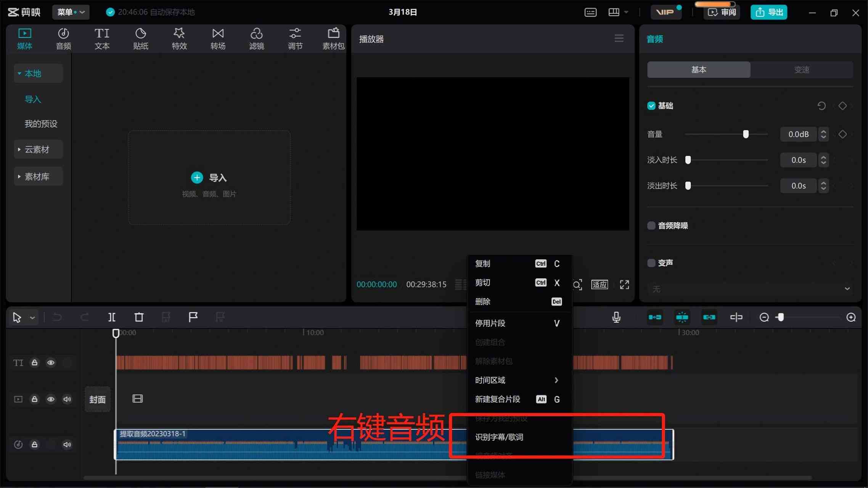Click the 导入 (Import) button
The image size is (868, 488).
(x=209, y=178)
